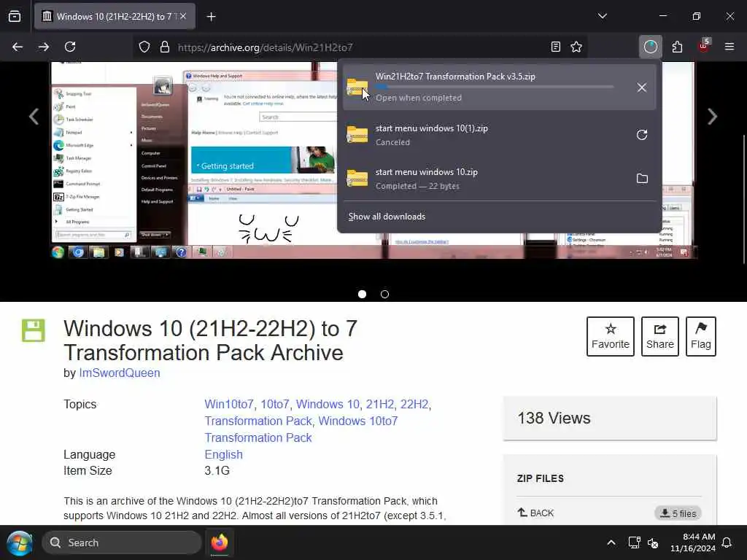The height and width of the screenshot is (560, 747).
Task: Show hidden system tray icons
Action: coord(611,542)
